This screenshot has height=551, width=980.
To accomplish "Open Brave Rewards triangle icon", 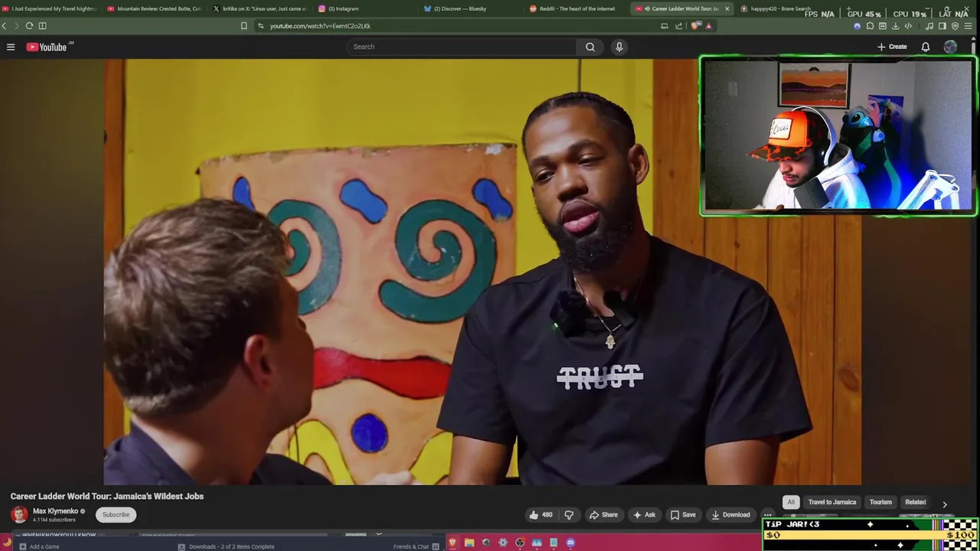I will (x=708, y=26).
